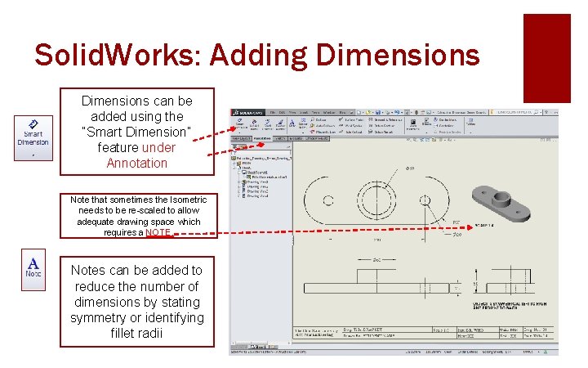Open the dropdown arrow next to New
The height and width of the screenshot is (368, 588).
[363, 112]
